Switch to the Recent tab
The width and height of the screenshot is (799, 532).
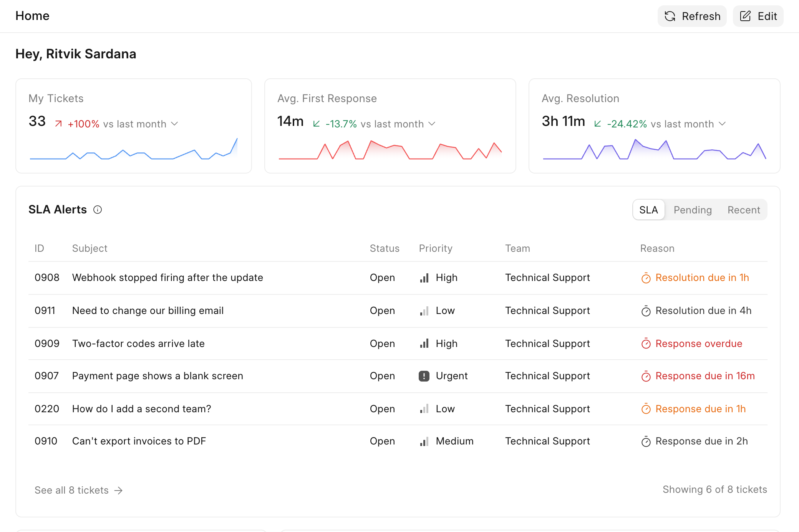744,210
